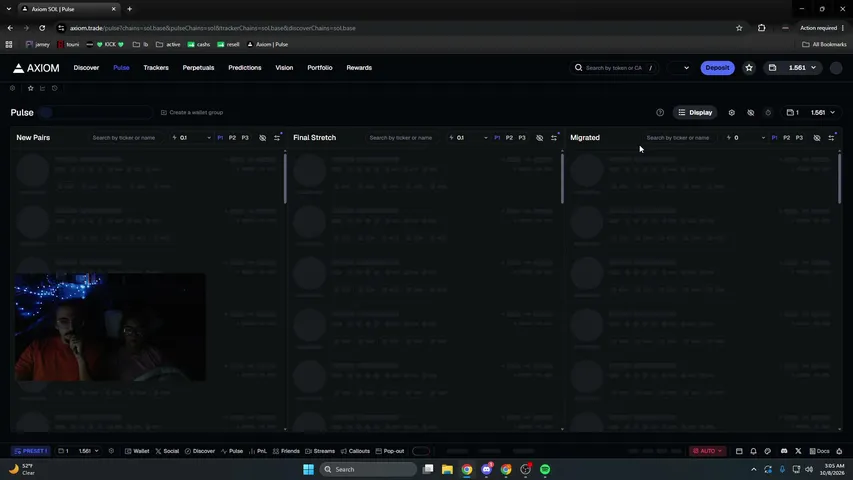Viewport: 853px width, 480px height.
Task: Open the X (Twitter) icon in the bottom bar
Action: [x=798, y=451]
